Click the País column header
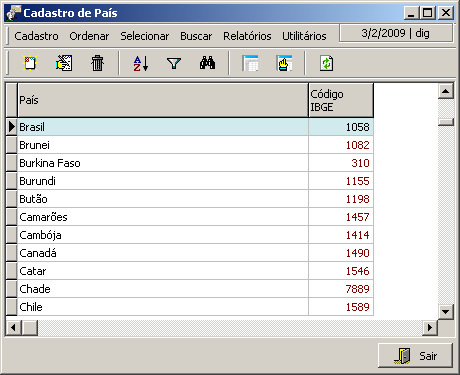This screenshot has width=460, height=375. [x=163, y=100]
